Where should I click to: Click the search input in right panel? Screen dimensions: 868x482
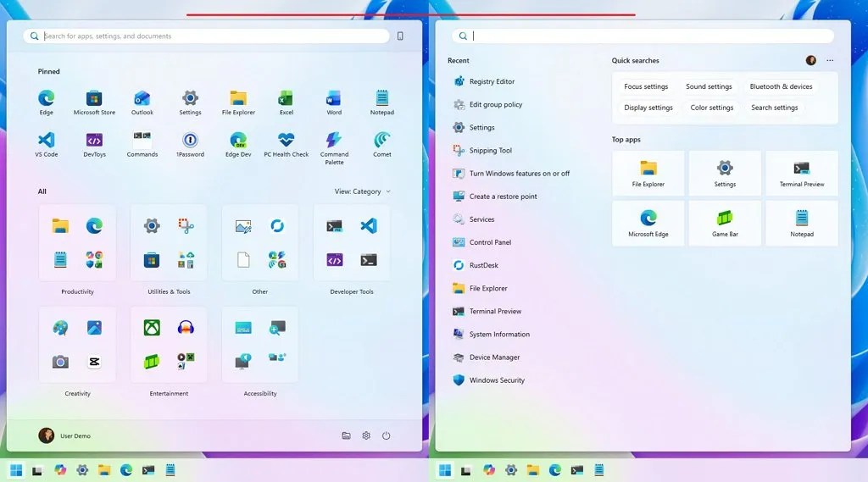[x=643, y=36]
